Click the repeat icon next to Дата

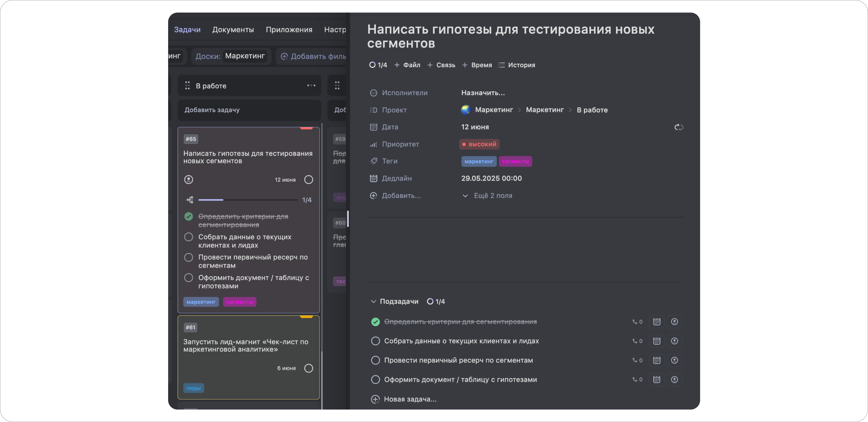pos(678,127)
